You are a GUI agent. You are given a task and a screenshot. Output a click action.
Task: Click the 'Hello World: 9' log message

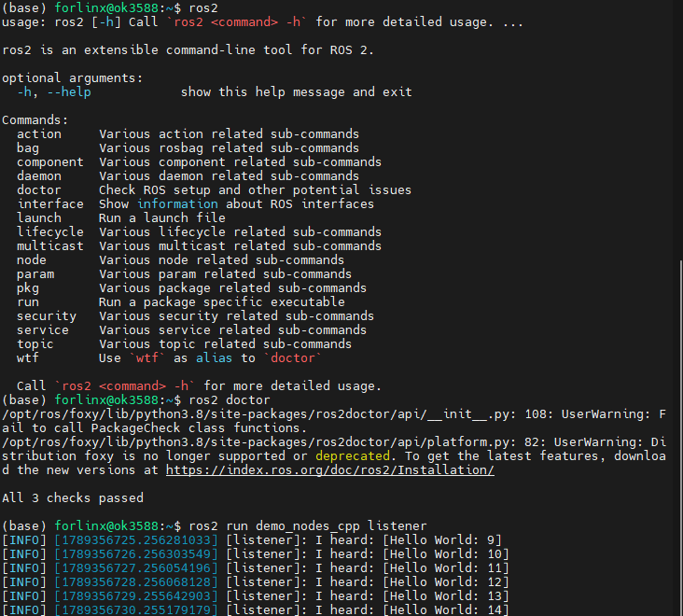pos(442,540)
